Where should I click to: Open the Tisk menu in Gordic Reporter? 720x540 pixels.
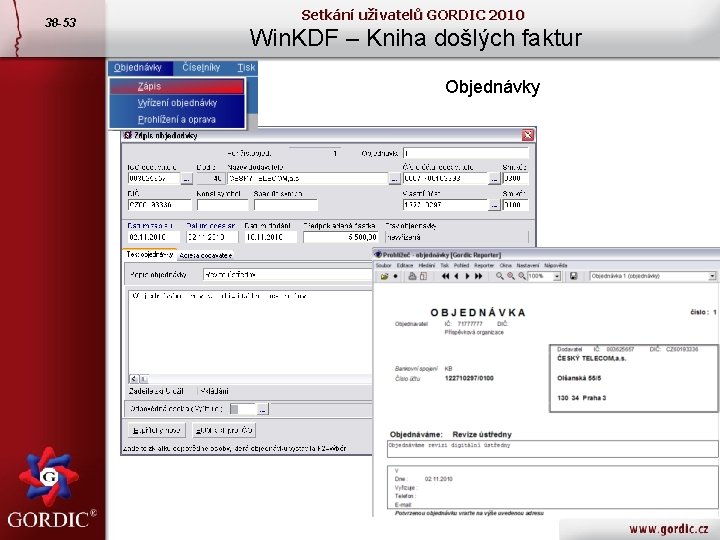click(444, 265)
